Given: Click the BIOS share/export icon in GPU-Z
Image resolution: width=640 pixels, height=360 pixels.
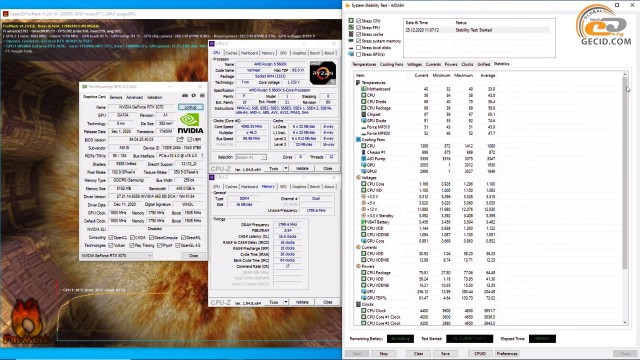Looking at the screenshot, I should pos(180,140).
